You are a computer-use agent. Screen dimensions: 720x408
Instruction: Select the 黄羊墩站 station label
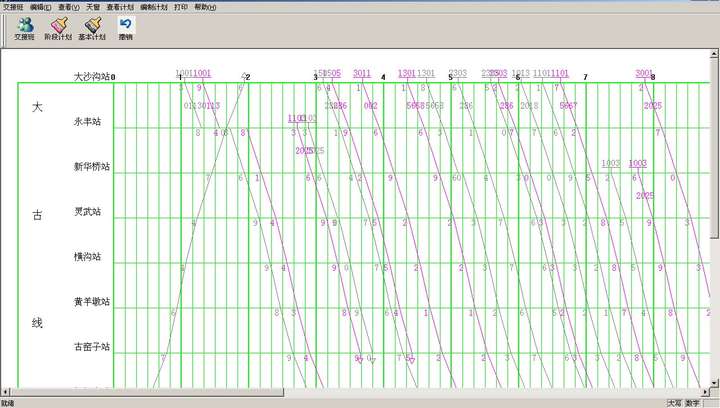point(92,302)
